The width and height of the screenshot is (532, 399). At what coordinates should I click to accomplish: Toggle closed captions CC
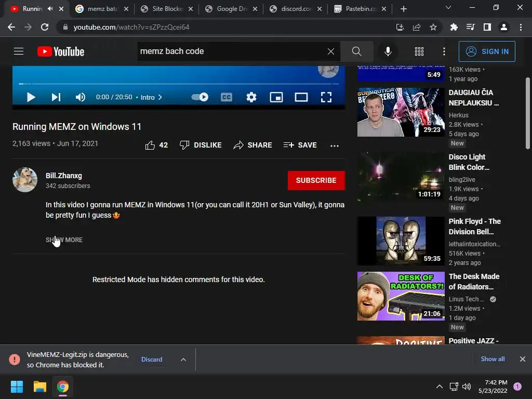tap(227, 97)
